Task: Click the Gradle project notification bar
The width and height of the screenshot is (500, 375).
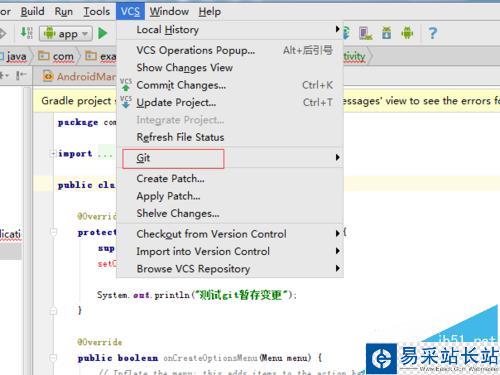Action: [267, 100]
